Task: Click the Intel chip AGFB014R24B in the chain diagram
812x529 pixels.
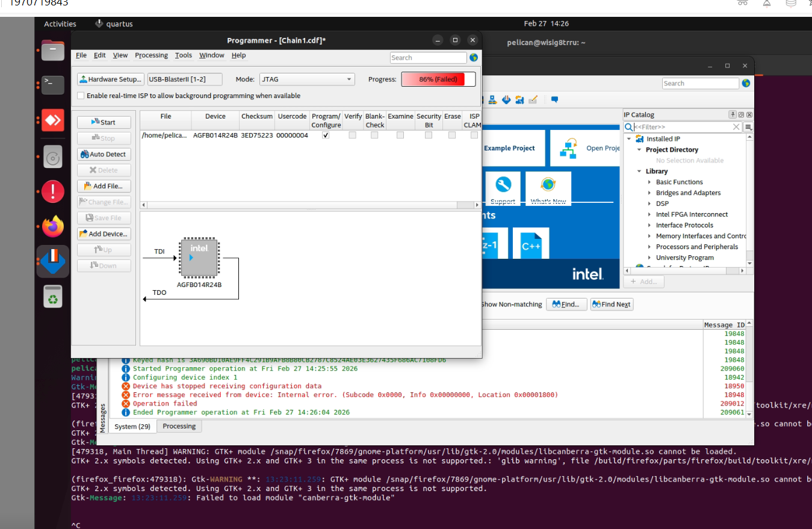Action: (x=199, y=258)
